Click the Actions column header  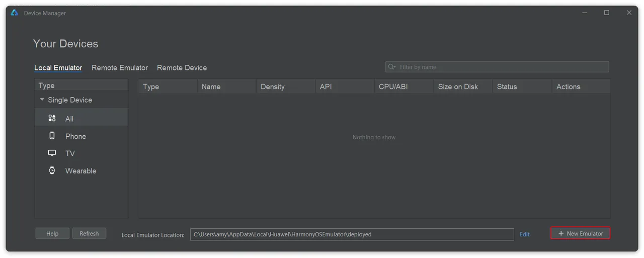pyautogui.click(x=581, y=87)
